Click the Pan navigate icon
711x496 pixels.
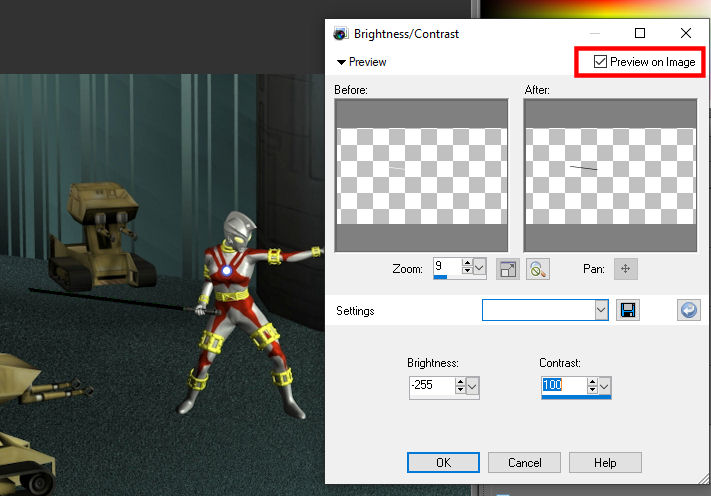[626, 269]
